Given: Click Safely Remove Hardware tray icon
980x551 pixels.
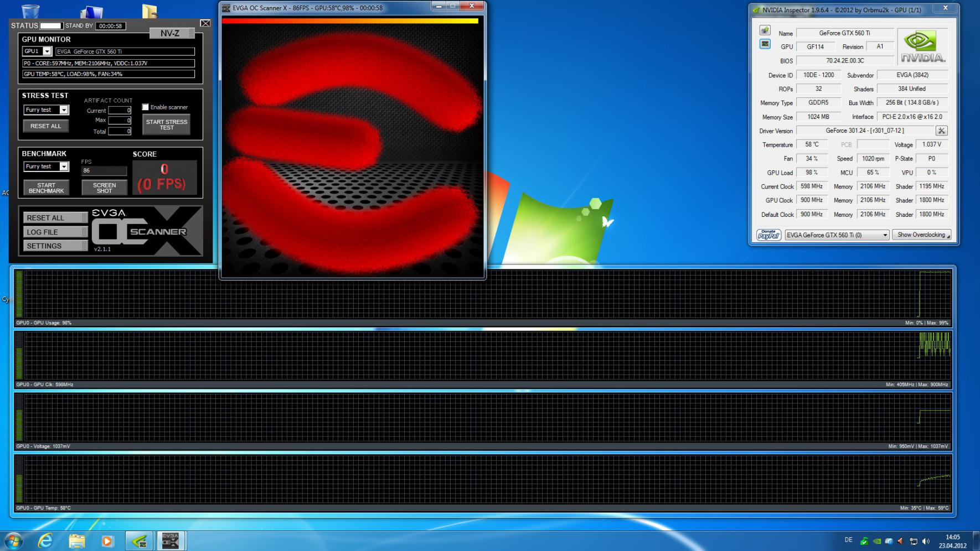Looking at the screenshot, I should [x=864, y=541].
